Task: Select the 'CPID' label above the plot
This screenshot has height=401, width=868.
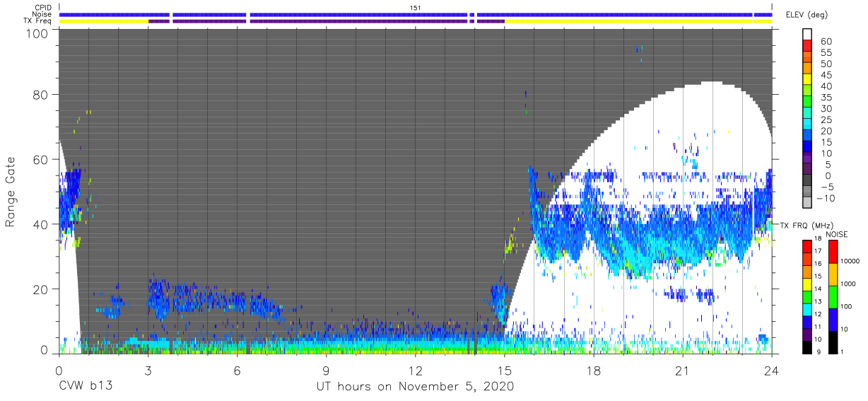Action: pyautogui.click(x=44, y=8)
